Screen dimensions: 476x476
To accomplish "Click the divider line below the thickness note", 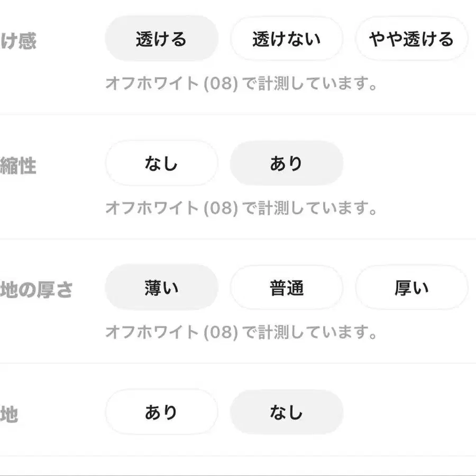I will click(238, 363).
